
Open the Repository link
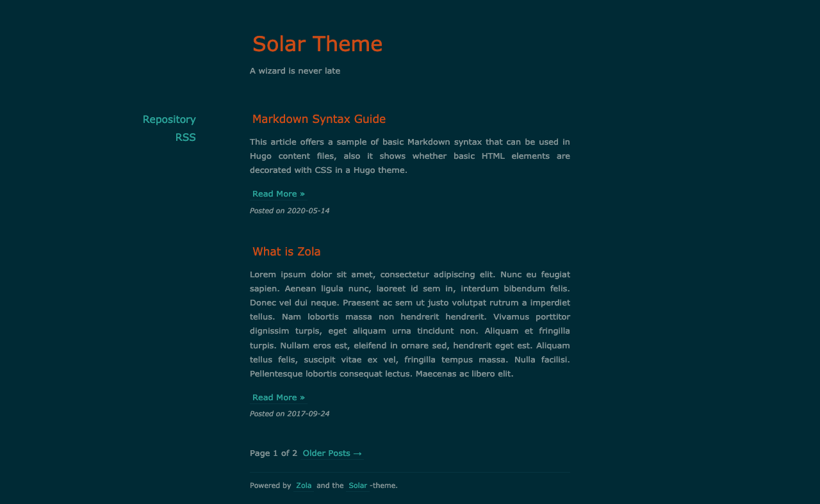pyautogui.click(x=168, y=119)
